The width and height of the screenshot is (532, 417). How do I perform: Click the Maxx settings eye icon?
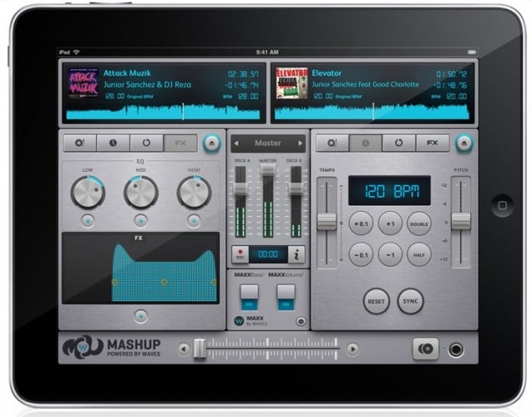point(301,321)
